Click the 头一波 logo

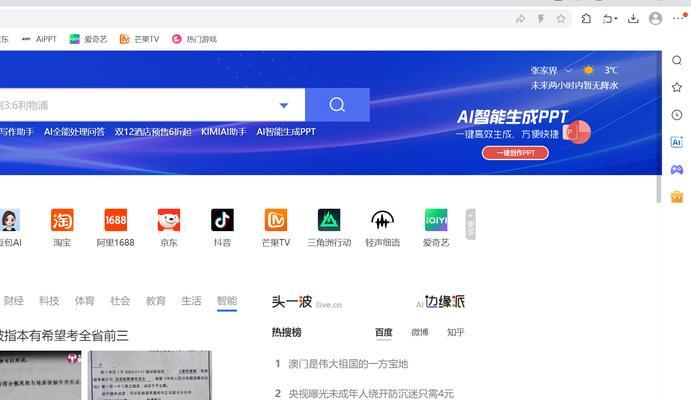(x=307, y=302)
